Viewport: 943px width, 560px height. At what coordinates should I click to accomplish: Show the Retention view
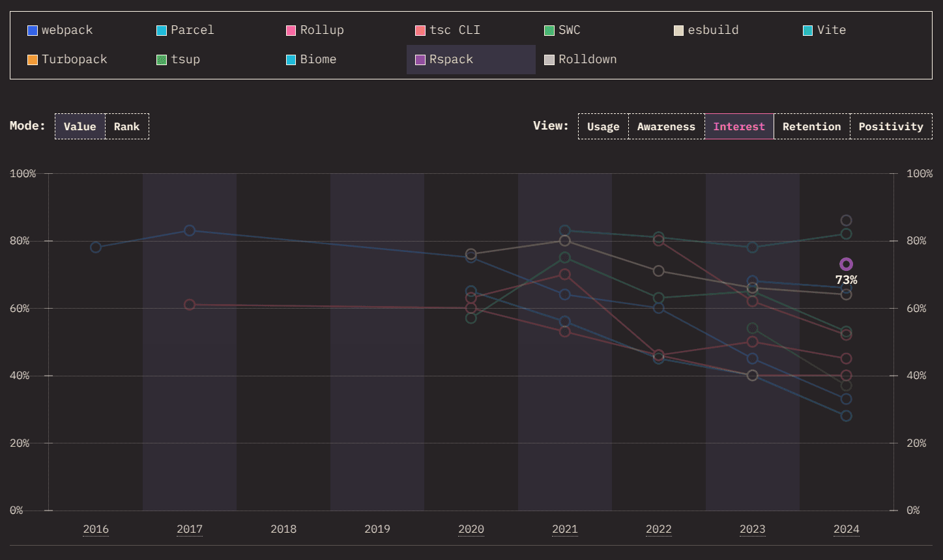(811, 126)
